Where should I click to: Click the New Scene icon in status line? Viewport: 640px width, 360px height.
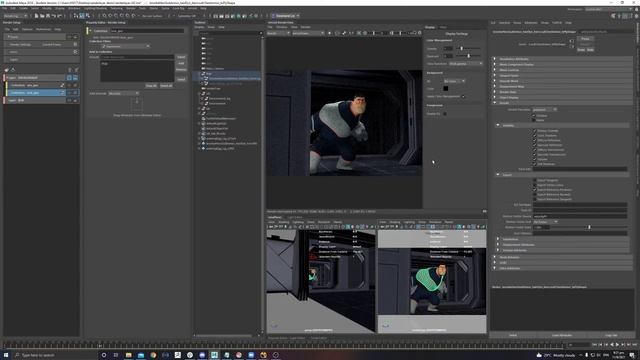click(36, 16)
